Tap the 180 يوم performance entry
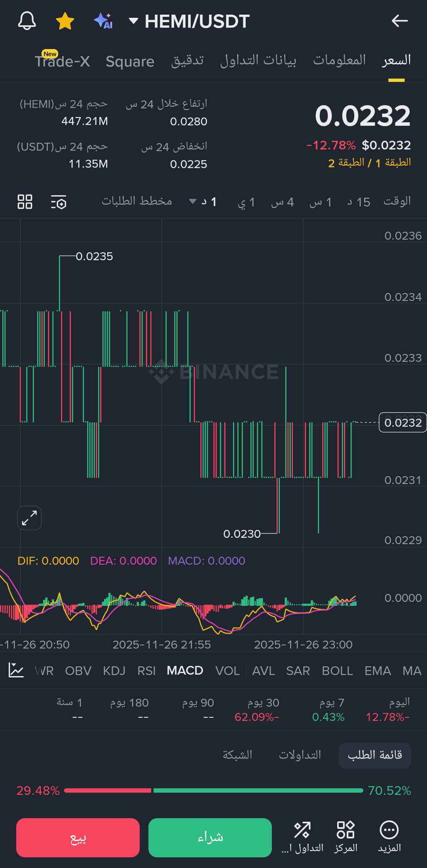Screen dimensions: 427x868 129,710
